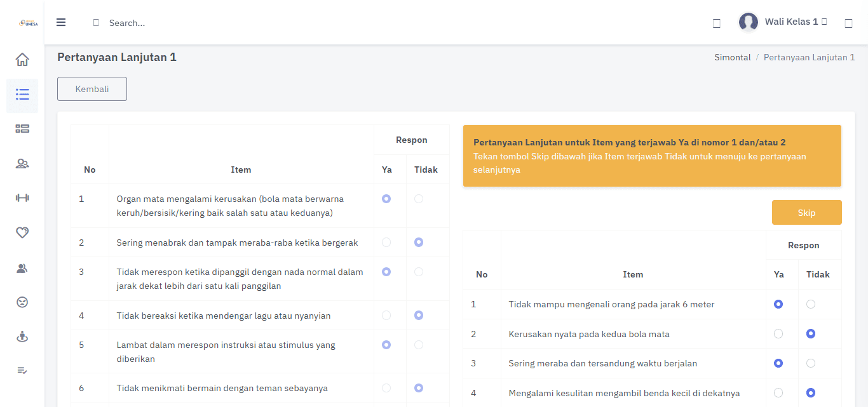Go to Simontal breadcrumb link
The width and height of the screenshot is (868, 407).
coord(733,57)
